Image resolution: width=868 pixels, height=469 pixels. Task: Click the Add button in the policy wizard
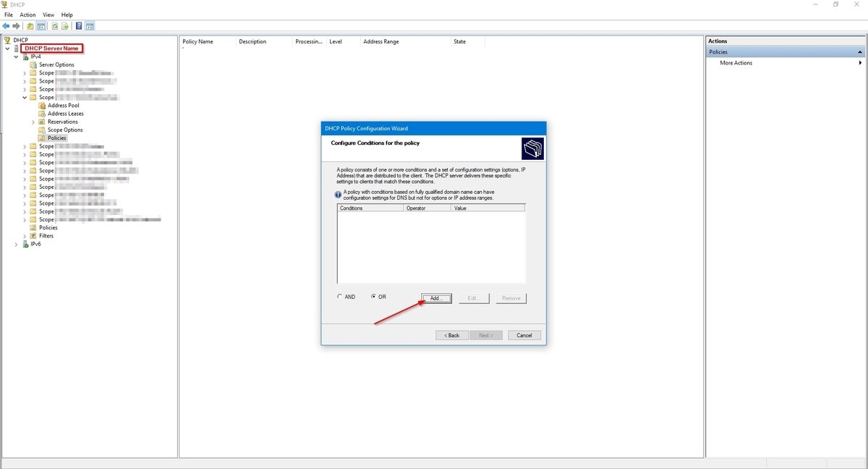435,297
